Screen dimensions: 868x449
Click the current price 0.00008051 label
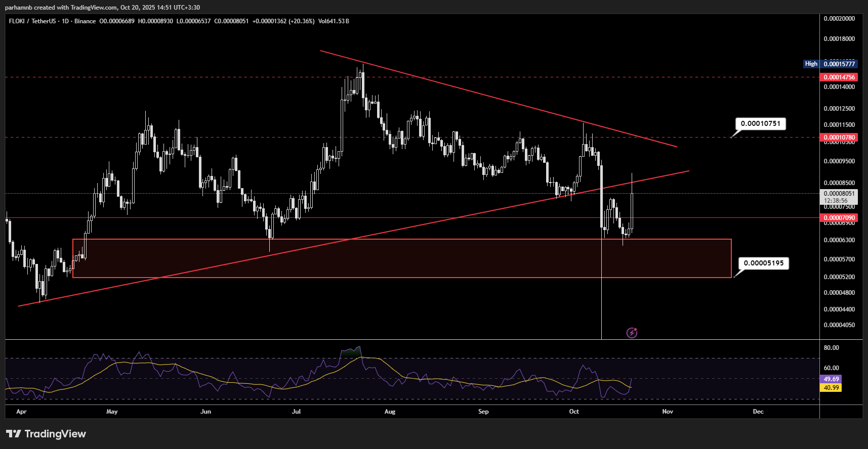coord(839,194)
